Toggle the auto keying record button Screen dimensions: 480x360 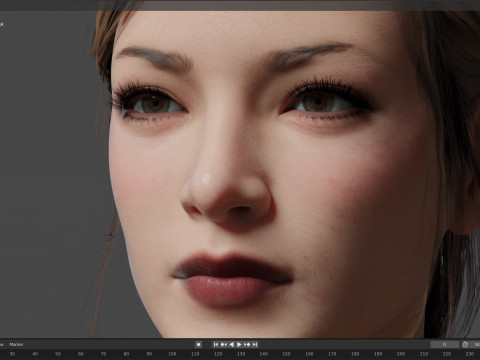pos(198,344)
